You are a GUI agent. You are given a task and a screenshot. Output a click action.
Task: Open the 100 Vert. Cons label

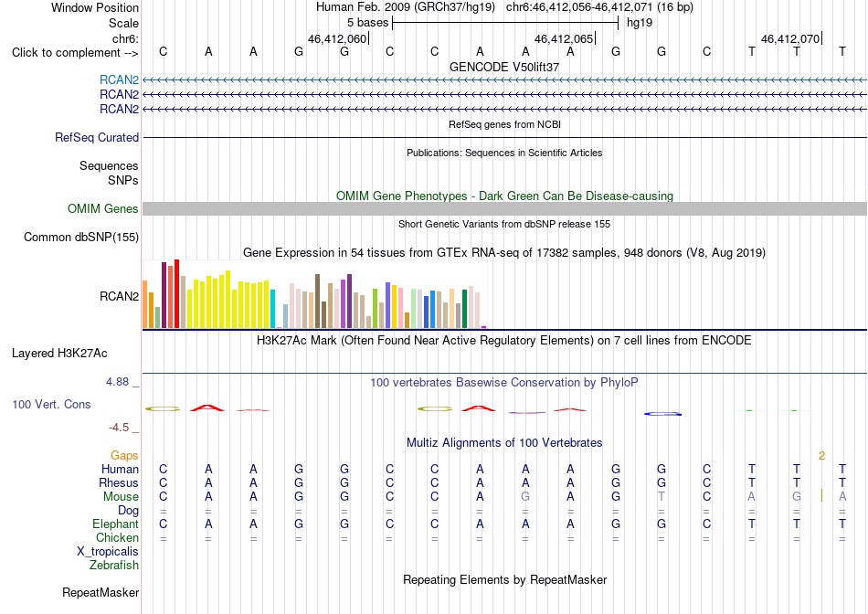click(x=51, y=404)
